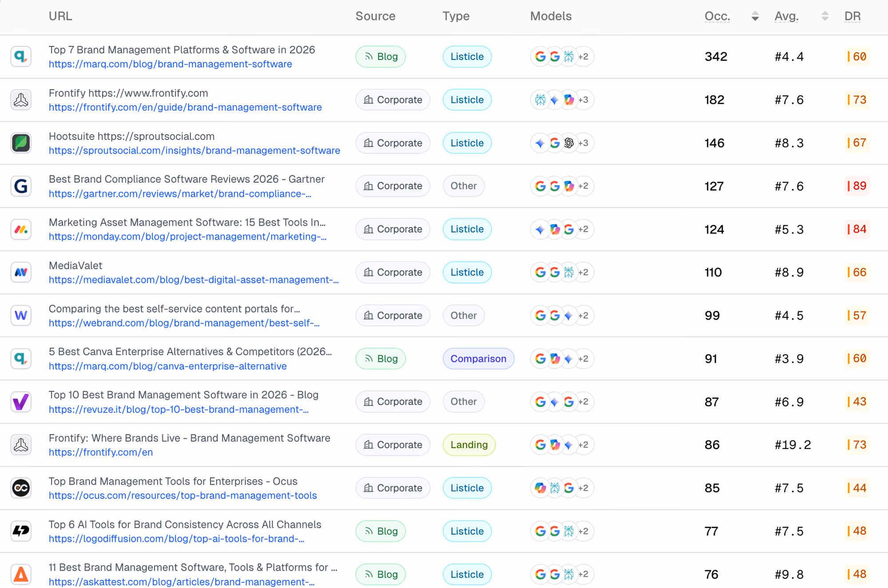Viewport: 888px width, 588px height.
Task: Sort the table by Avg. column arrow
Action: click(825, 16)
